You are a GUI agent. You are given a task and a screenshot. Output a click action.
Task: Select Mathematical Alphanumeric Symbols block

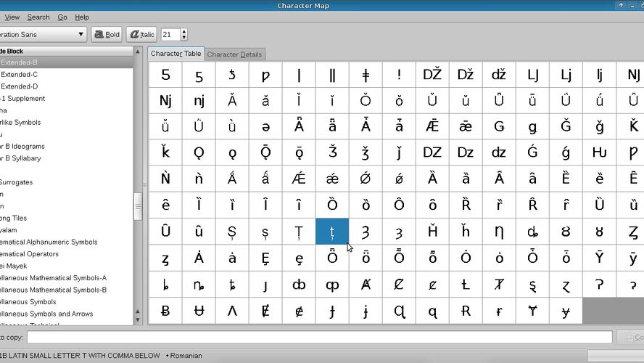66,242
